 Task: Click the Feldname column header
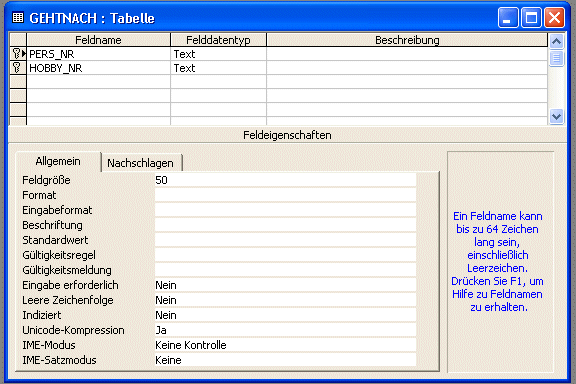pyautogui.click(x=98, y=40)
